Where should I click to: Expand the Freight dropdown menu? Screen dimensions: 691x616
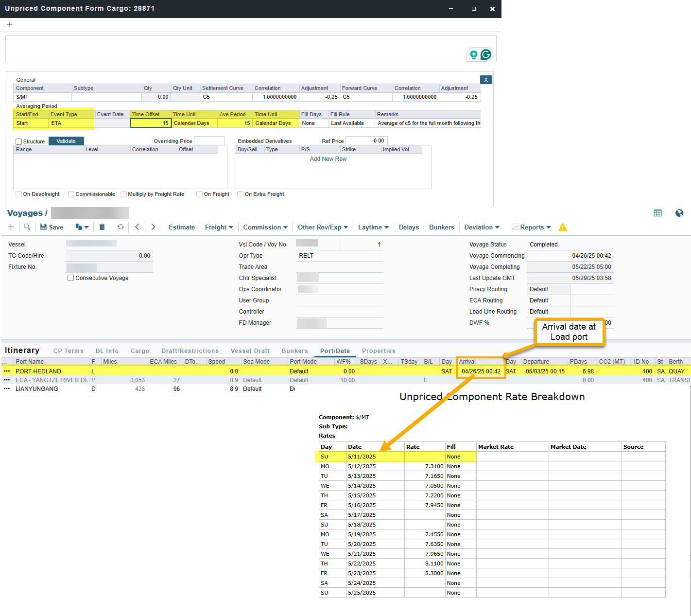pyautogui.click(x=219, y=227)
